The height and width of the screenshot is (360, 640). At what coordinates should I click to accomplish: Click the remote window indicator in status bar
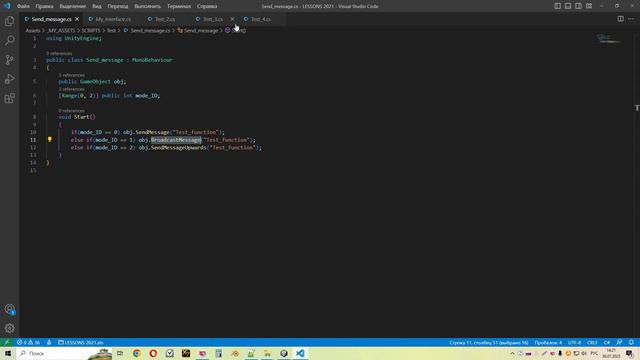tap(7, 342)
